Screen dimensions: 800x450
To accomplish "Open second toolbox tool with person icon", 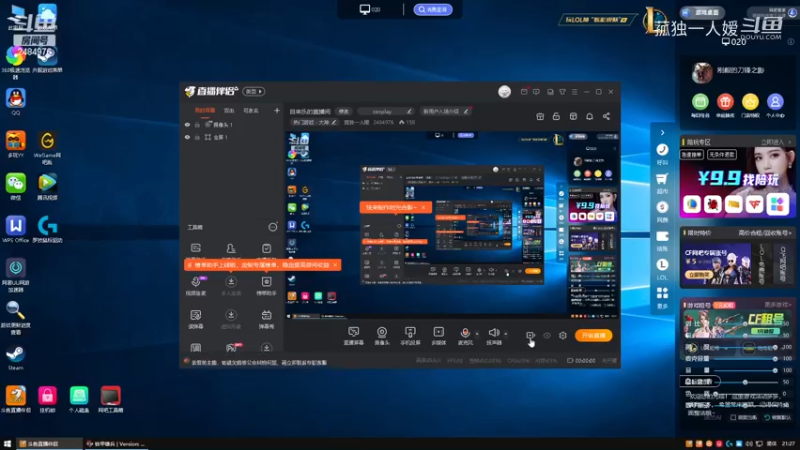I will 231,249.
